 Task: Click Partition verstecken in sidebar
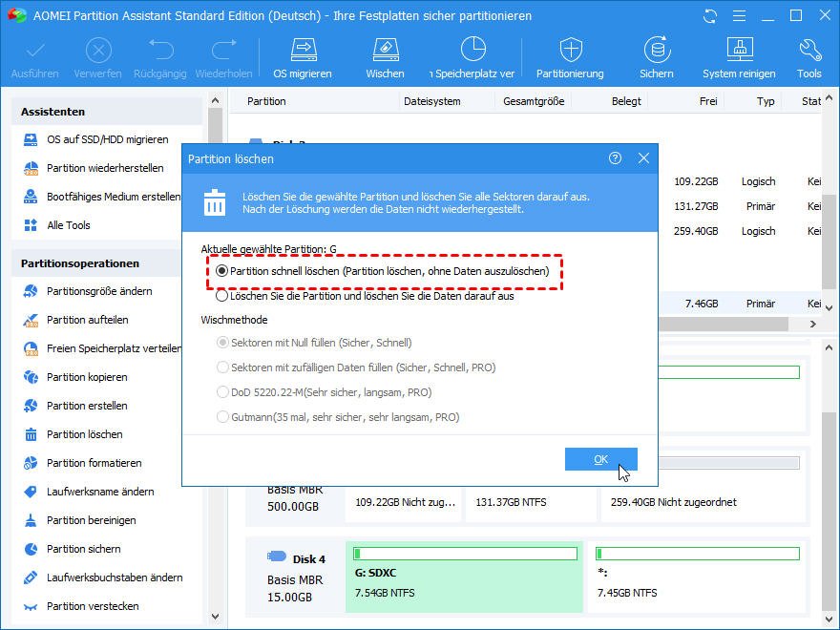coord(81,606)
